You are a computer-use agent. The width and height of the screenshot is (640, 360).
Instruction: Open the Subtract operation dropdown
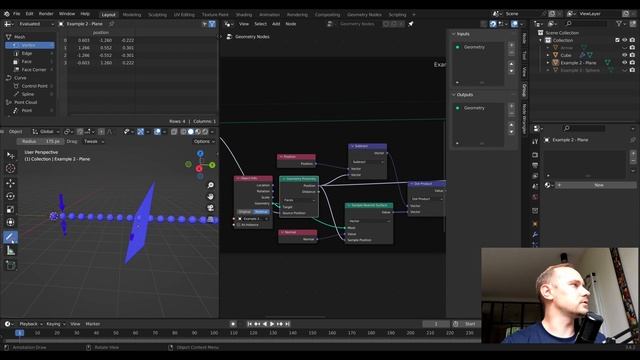click(367, 162)
